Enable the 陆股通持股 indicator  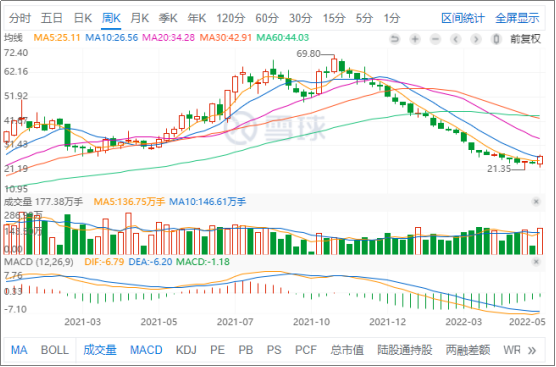405,350
